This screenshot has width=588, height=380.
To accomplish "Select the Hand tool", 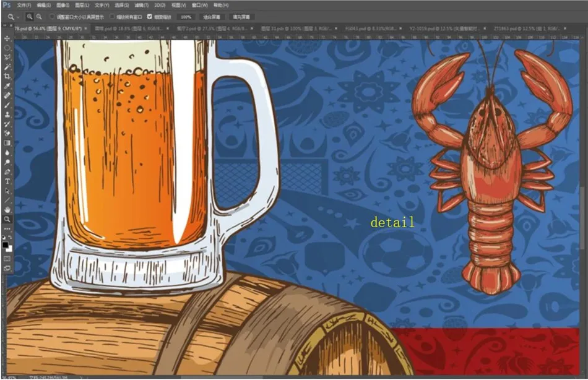I will 7,210.
